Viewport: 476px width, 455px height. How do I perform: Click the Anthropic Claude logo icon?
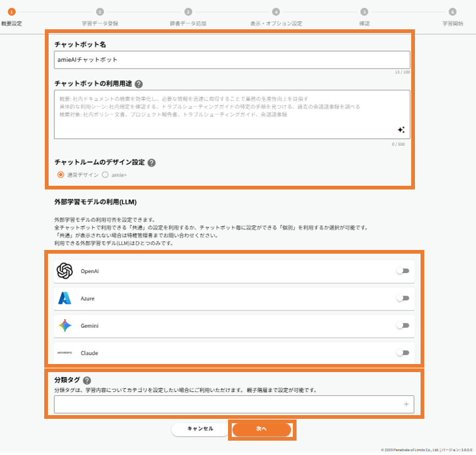click(x=65, y=353)
